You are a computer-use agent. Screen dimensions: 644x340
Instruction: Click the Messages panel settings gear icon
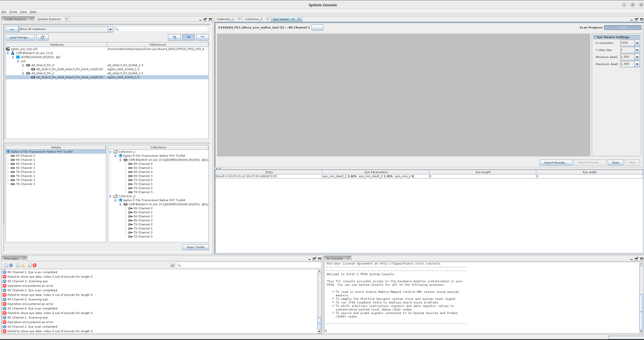pyautogui.click(x=173, y=265)
